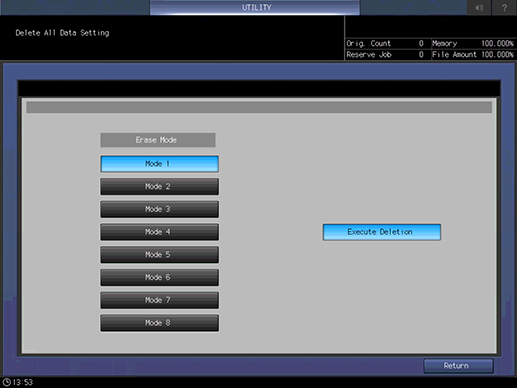This screenshot has height=388, width=517.
Task: Click the clock icon beside 13:53
Action: click(x=6, y=382)
